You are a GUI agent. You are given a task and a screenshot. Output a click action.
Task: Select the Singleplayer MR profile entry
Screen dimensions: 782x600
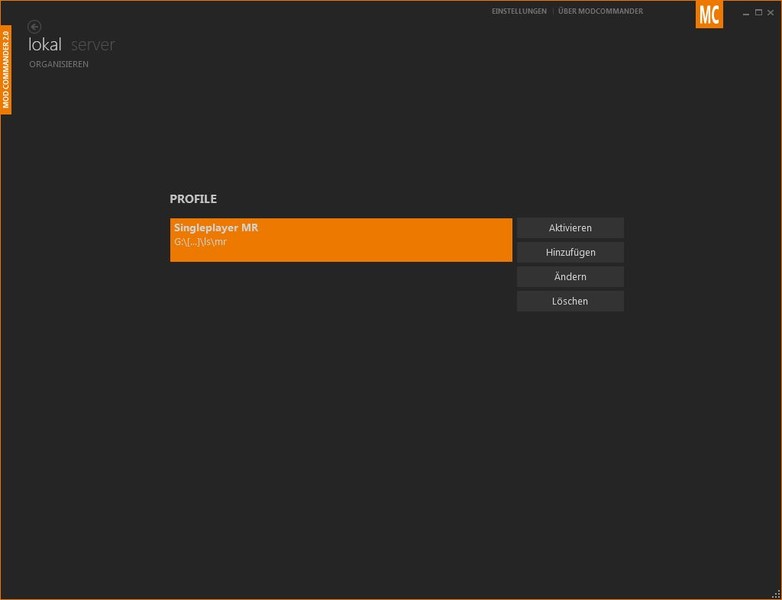click(340, 239)
